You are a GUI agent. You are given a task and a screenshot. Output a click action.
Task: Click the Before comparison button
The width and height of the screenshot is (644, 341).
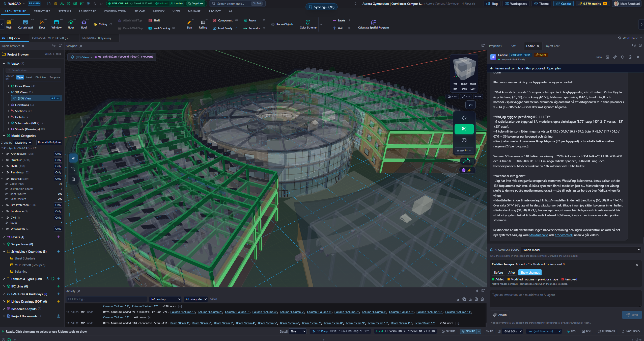(x=498, y=273)
